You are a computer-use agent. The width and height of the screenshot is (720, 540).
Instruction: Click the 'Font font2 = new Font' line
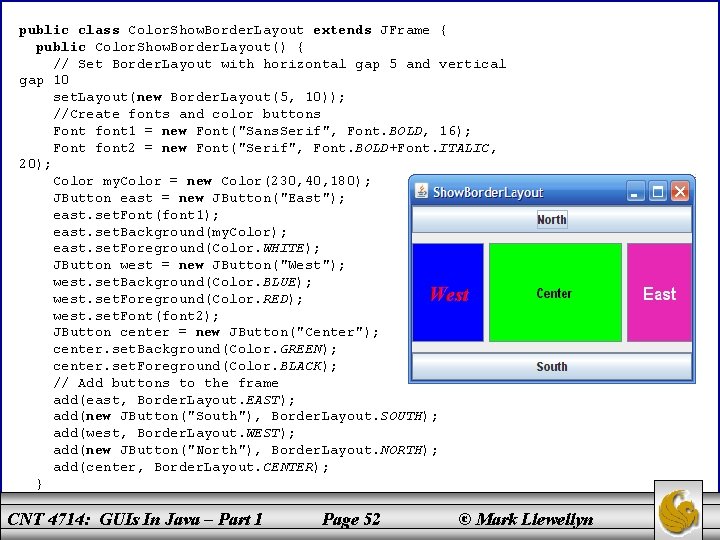pyautogui.click(x=275, y=148)
